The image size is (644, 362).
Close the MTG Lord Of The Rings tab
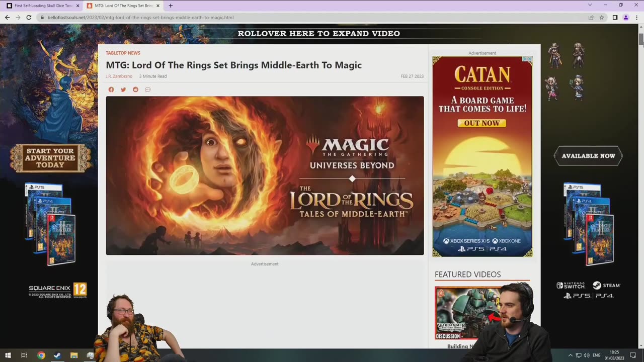tap(158, 6)
